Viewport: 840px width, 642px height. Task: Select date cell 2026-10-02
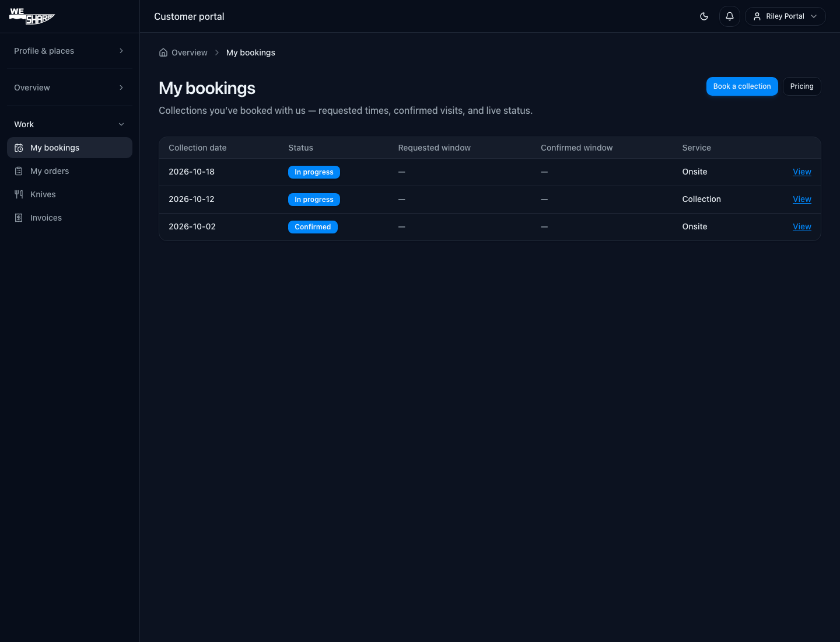[x=192, y=226]
